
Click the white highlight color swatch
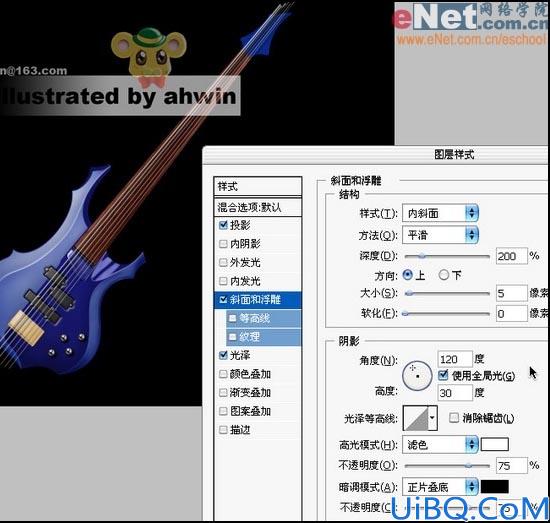pos(495,444)
